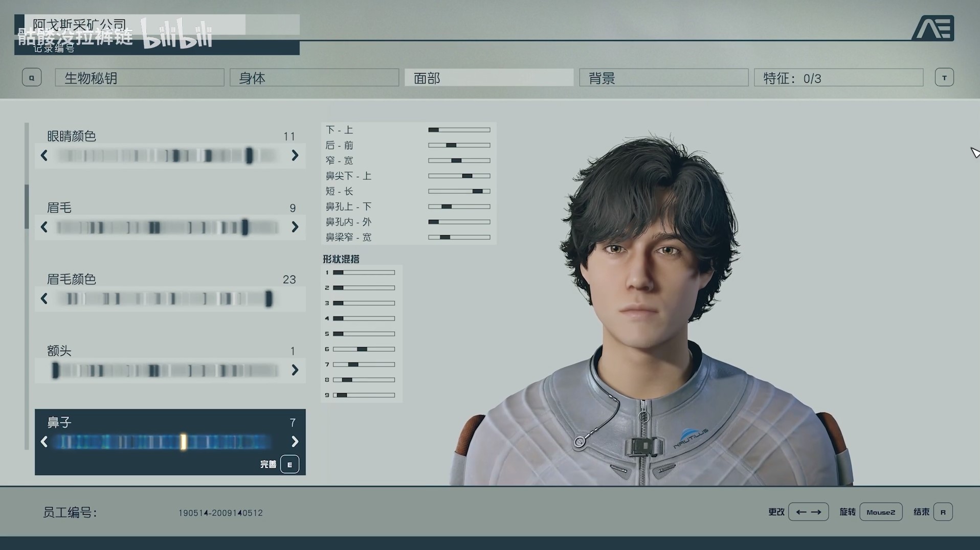The image size is (980, 550).
Task: Click the 眉毛颜色 gene slider bar
Action: coord(168,299)
